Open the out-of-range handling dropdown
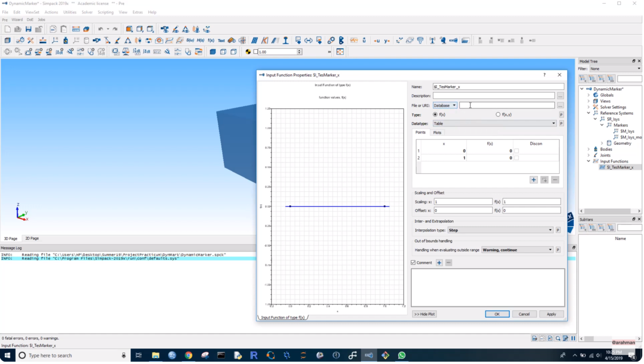The width and height of the screenshot is (644, 364). [517, 250]
